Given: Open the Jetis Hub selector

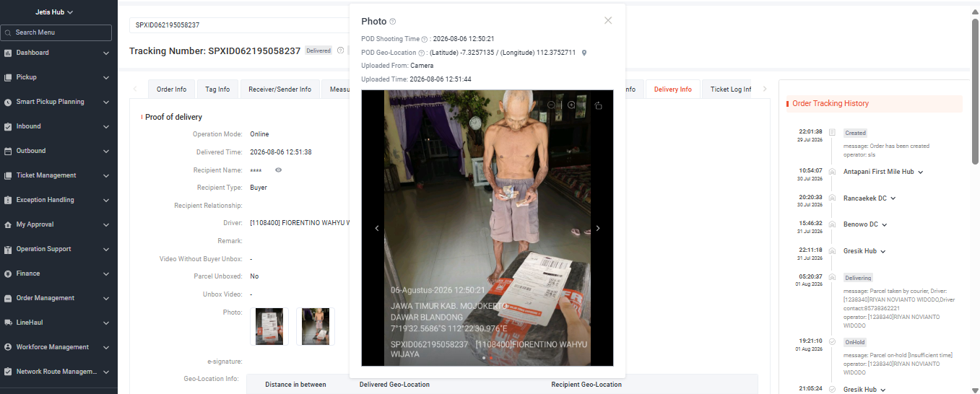Looking at the screenshot, I should [55, 12].
